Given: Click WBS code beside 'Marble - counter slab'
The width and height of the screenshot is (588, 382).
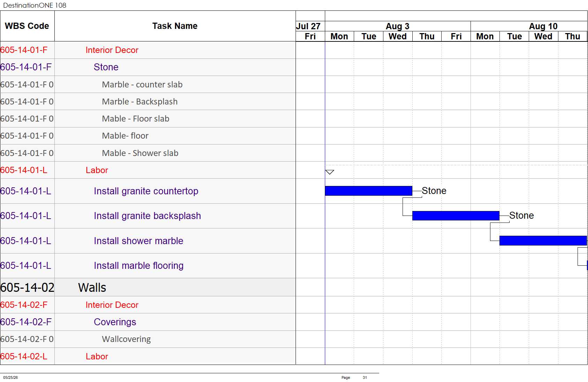Looking at the screenshot, I should 27,85.
